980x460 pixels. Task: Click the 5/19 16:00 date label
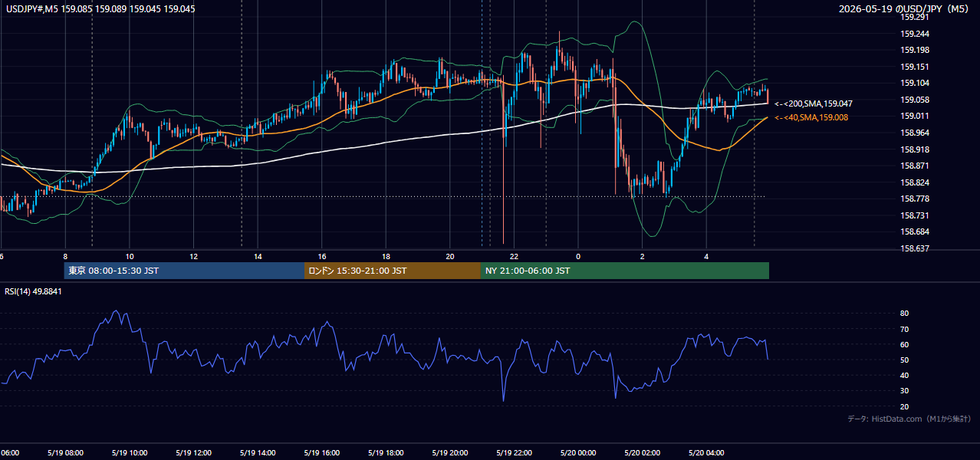coord(322,453)
